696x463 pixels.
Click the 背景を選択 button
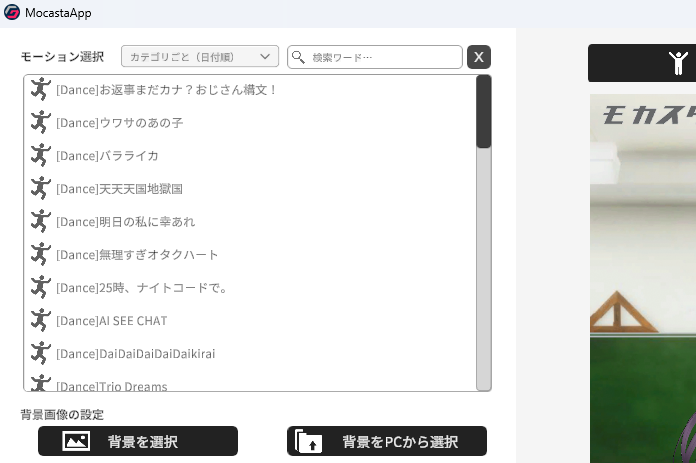tap(138, 441)
